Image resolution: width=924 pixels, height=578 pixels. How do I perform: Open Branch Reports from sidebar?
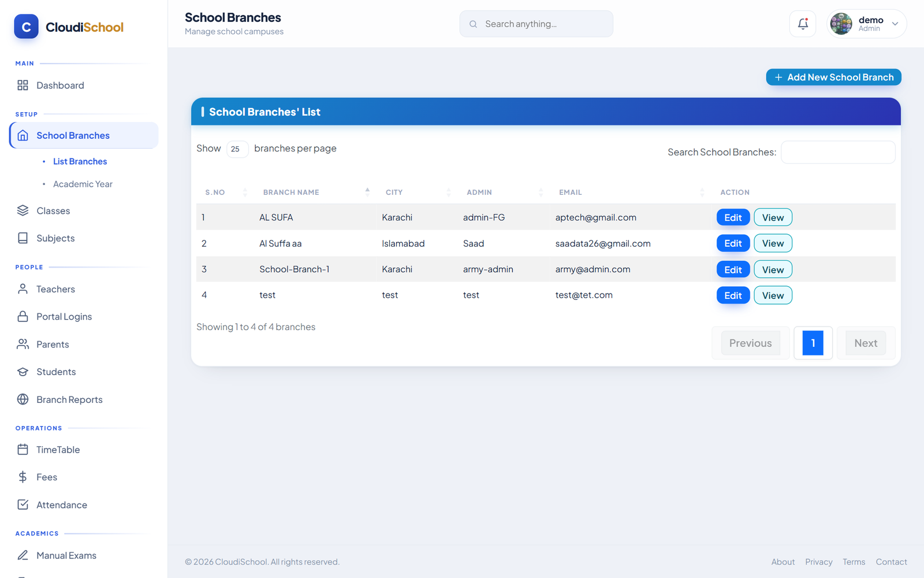[x=84, y=399]
